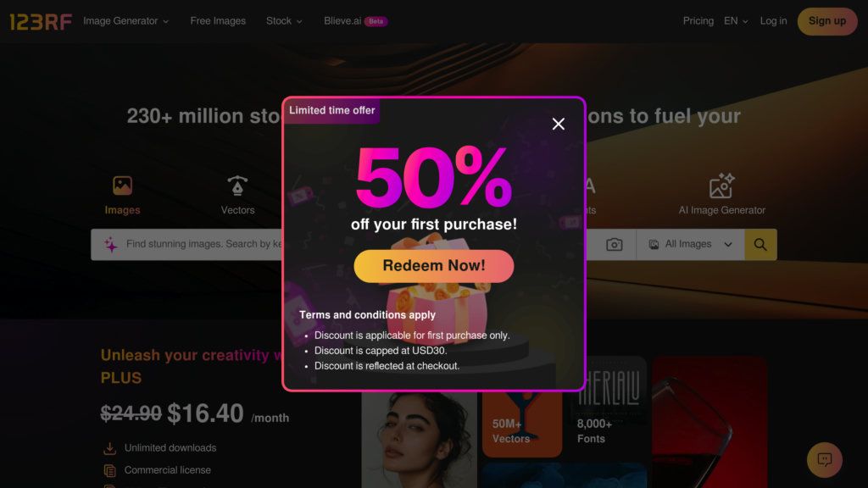Click the sparkle icon in search bar
The height and width of the screenshot is (488, 868).
(111, 245)
